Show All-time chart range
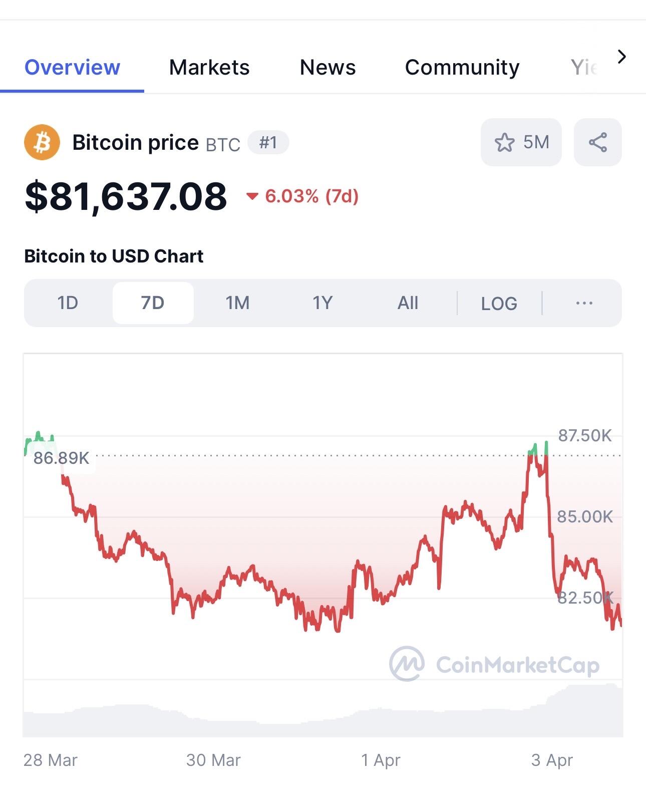This screenshot has height=812, width=646. (x=408, y=303)
